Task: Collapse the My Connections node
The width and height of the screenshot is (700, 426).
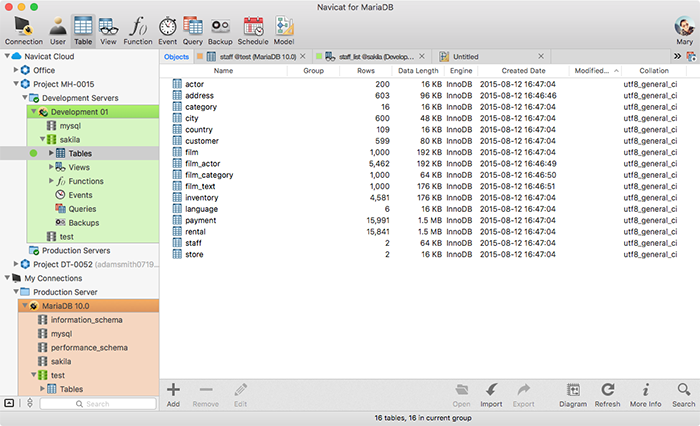Action: pyautogui.click(x=7, y=278)
